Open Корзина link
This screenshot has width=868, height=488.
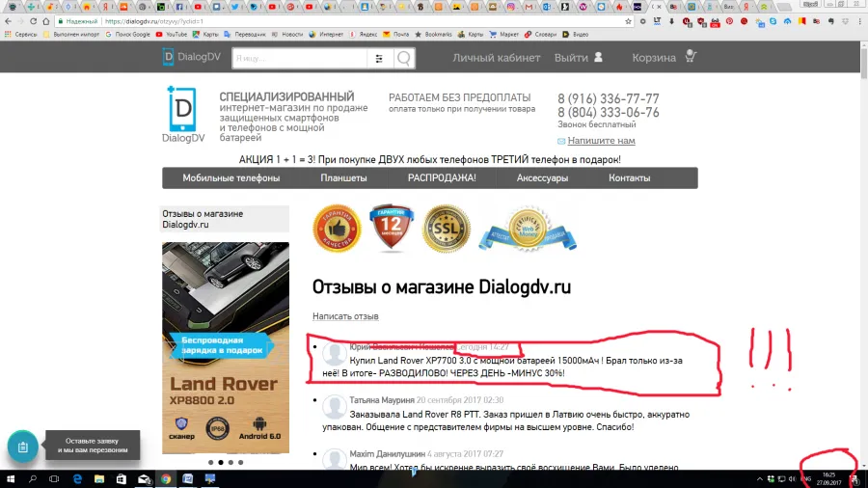point(654,58)
